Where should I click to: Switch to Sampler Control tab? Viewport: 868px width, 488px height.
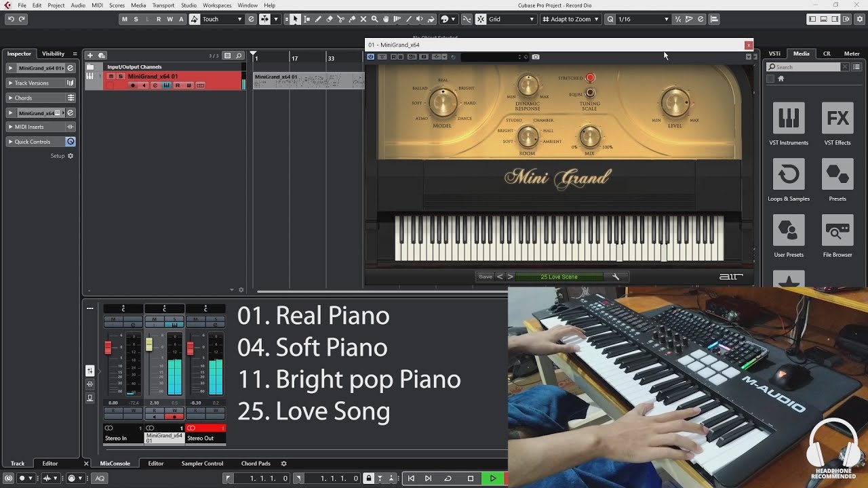pos(202,464)
